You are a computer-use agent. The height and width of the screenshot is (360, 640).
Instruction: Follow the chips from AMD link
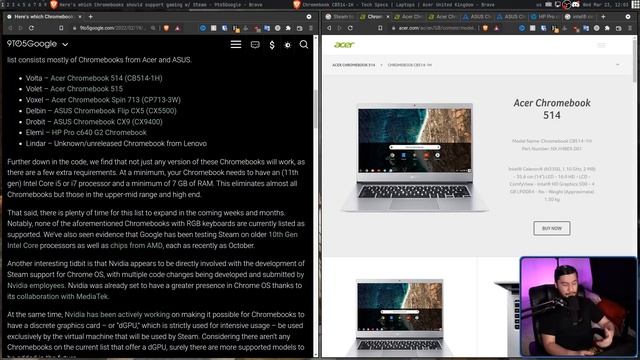[x=136, y=245]
